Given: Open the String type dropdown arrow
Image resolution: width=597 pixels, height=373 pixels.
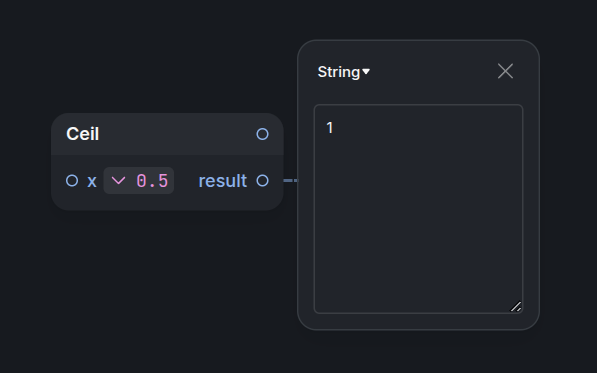Looking at the screenshot, I should tap(366, 72).
